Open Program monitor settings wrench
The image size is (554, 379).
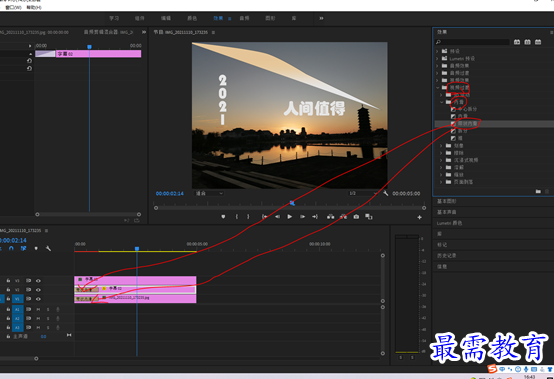click(x=385, y=193)
